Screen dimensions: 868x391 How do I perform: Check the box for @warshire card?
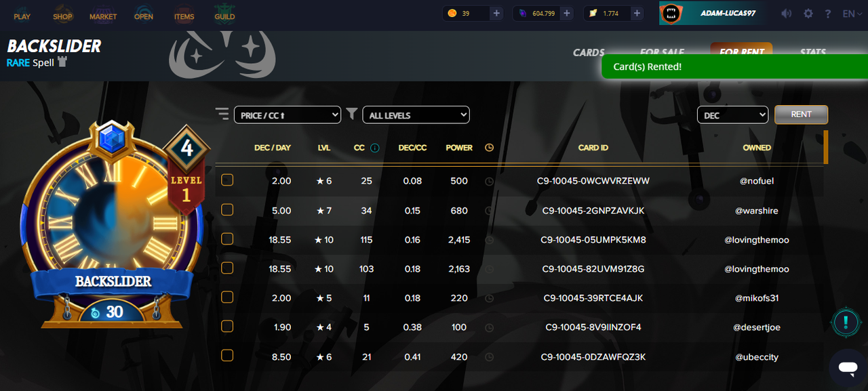coord(227,210)
